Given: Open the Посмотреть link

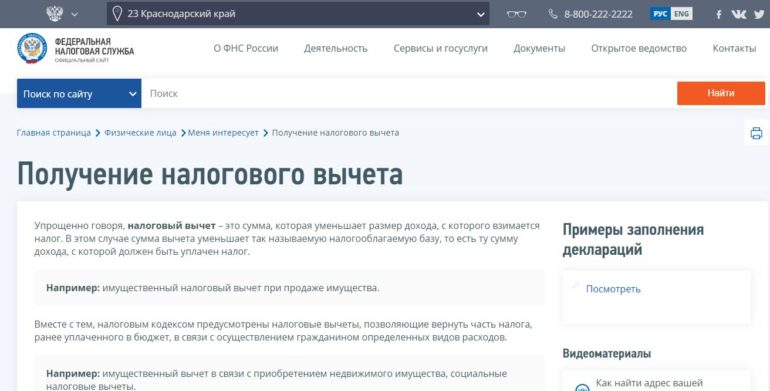Looking at the screenshot, I should [x=613, y=289].
